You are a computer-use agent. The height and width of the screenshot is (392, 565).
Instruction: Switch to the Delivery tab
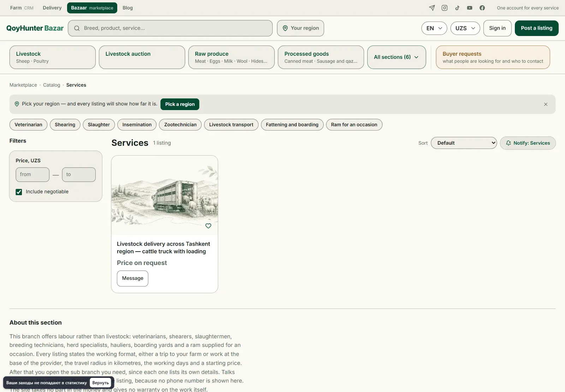[52, 8]
